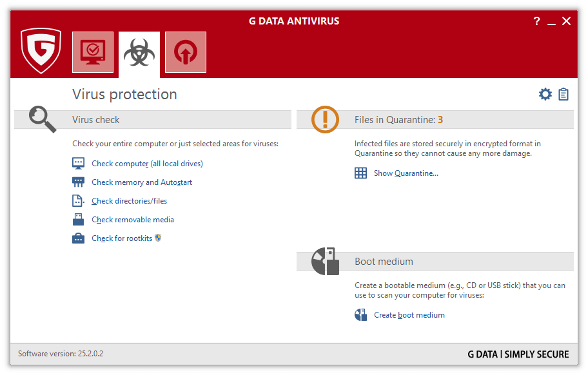This screenshot has width=588, height=375.
Task: Click the large Boot medium disc icon
Action: [325, 261]
